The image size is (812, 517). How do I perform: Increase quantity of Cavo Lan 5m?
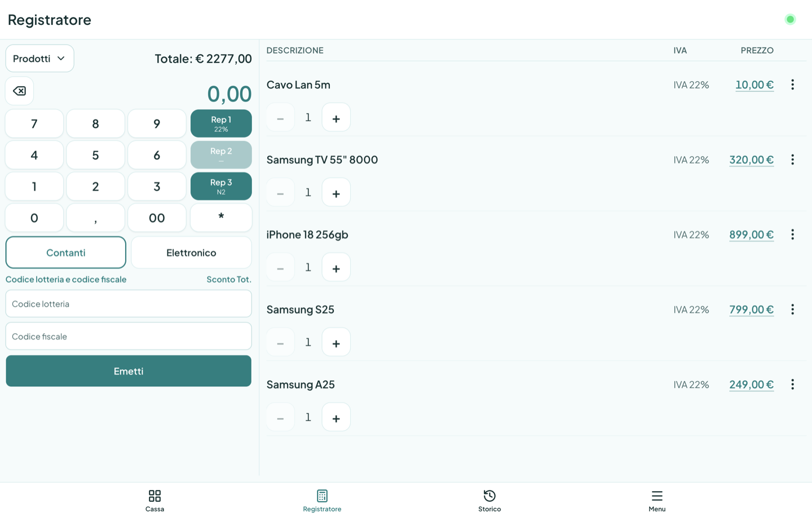[336, 117]
